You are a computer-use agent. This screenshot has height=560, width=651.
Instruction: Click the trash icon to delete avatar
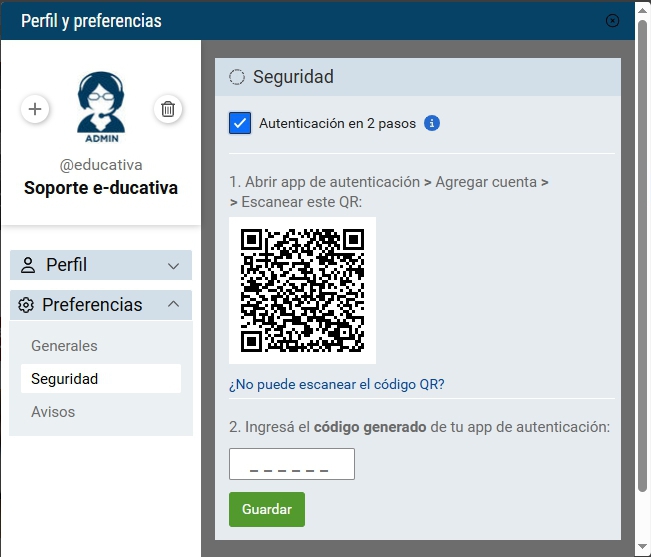pos(168,109)
